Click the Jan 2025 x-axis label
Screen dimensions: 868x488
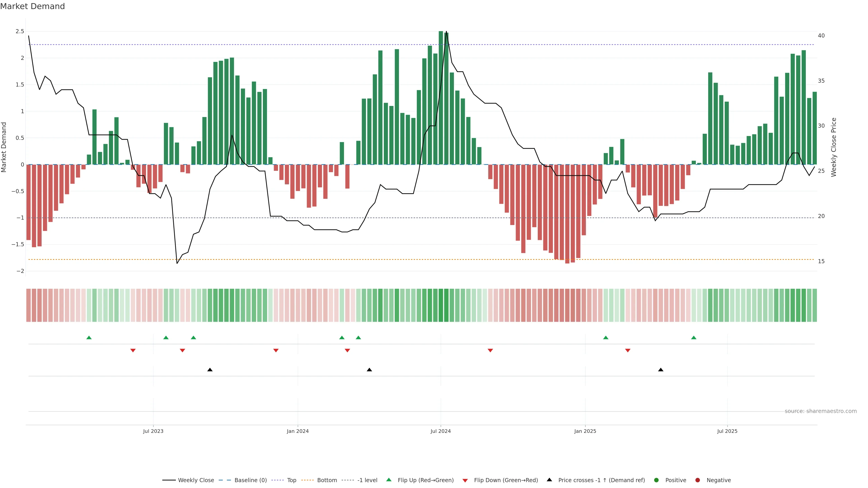point(585,431)
